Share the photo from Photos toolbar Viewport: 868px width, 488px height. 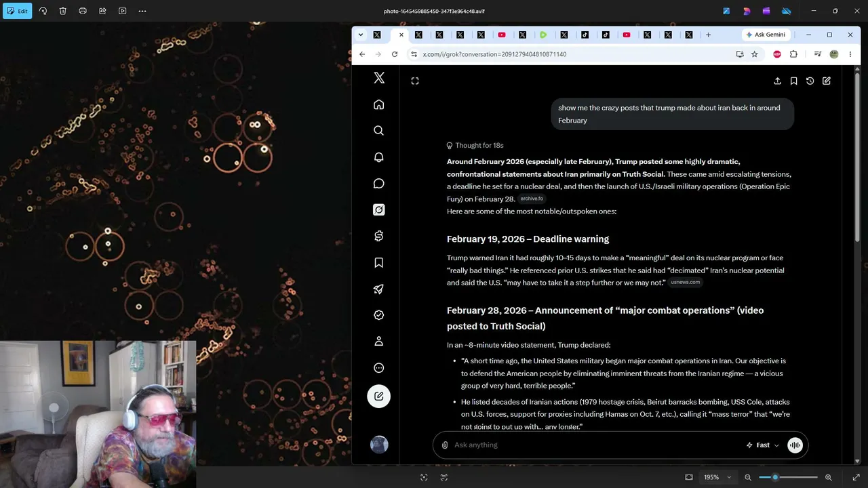pyautogui.click(x=102, y=11)
